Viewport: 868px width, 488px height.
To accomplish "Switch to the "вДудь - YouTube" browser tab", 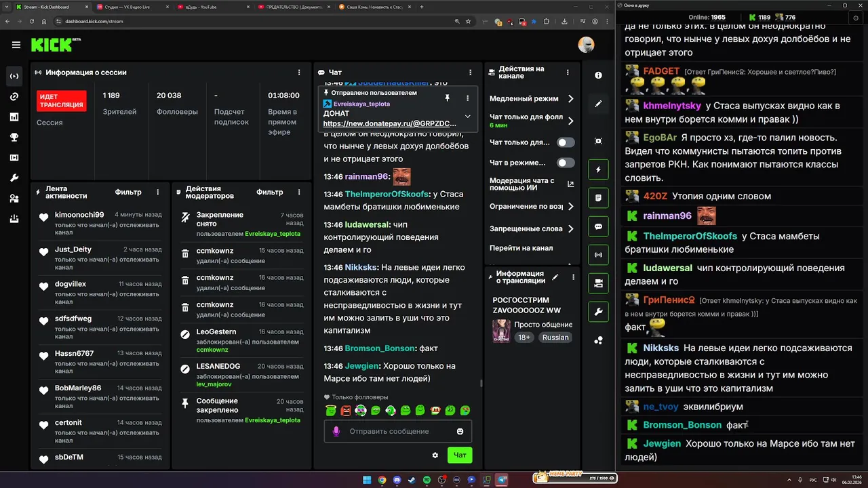I will (212, 7).
